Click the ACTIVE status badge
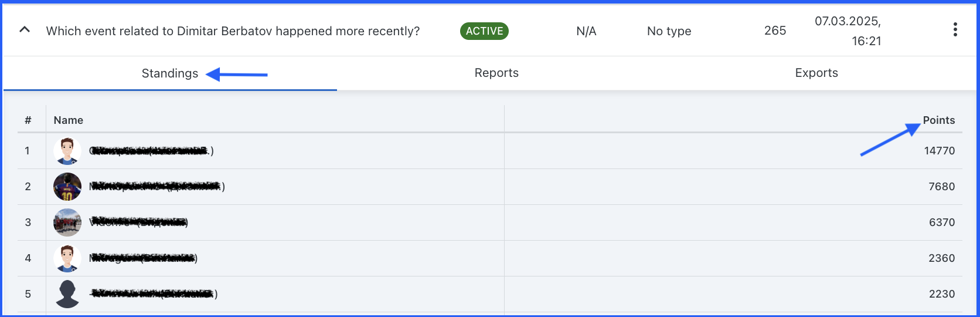Screen dimensions: 980x317 pyautogui.click(x=484, y=31)
